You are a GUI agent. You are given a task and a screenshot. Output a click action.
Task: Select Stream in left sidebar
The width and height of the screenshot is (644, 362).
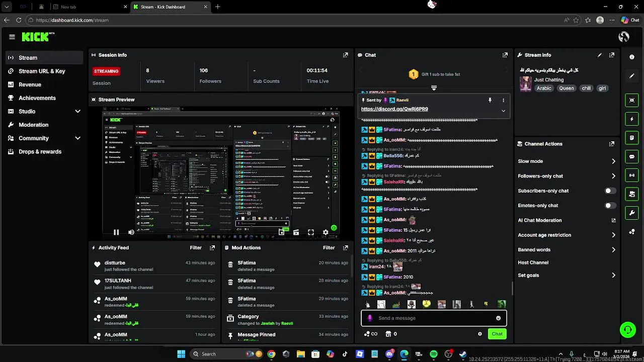(44, 58)
